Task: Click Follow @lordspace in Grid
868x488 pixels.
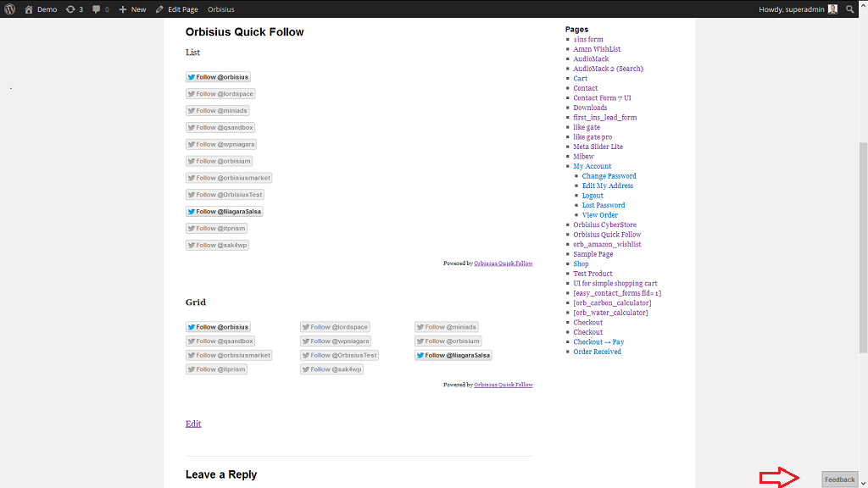Action: (x=335, y=327)
